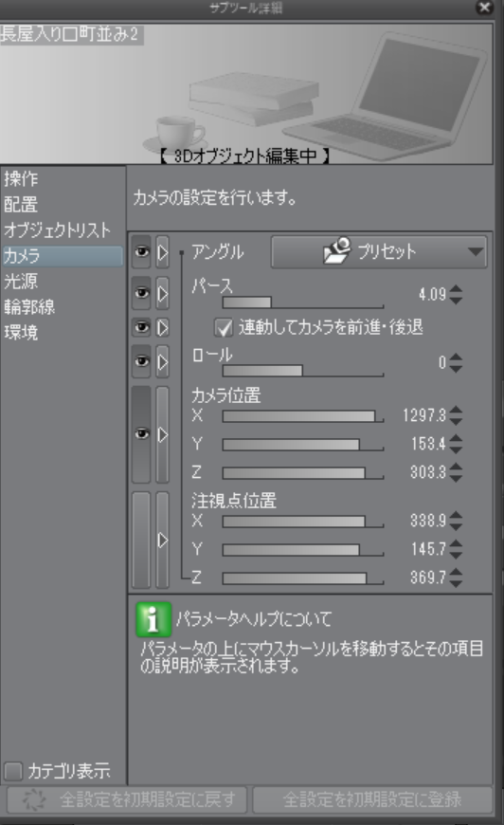The width and height of the screenshot is (504, 825).
Task: Click the camera X value 1297.3
Action: pos(424,415)
